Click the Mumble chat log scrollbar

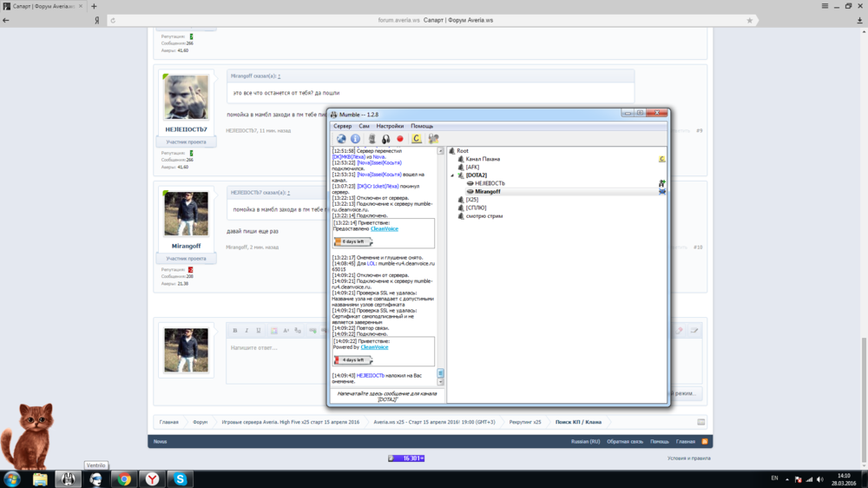[x=440, y=260]
